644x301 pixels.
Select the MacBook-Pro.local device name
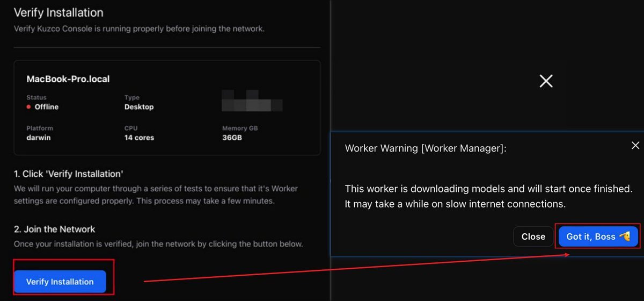click(x=68, y=79)
